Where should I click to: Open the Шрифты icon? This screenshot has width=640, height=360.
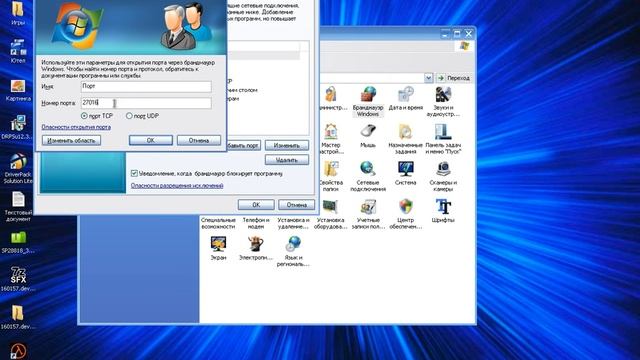coord(443,211)
